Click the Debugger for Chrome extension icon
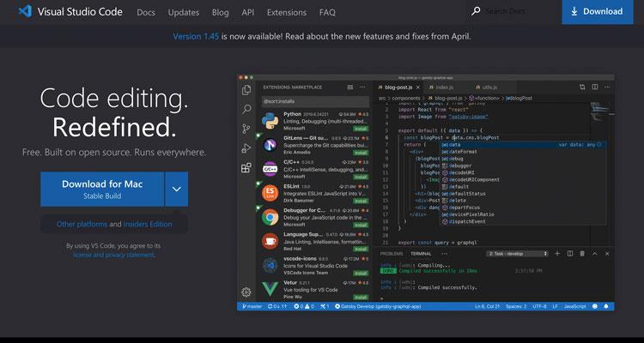Image resolution: width=644 pixels, height=343 pixels. tap(270, 217)
